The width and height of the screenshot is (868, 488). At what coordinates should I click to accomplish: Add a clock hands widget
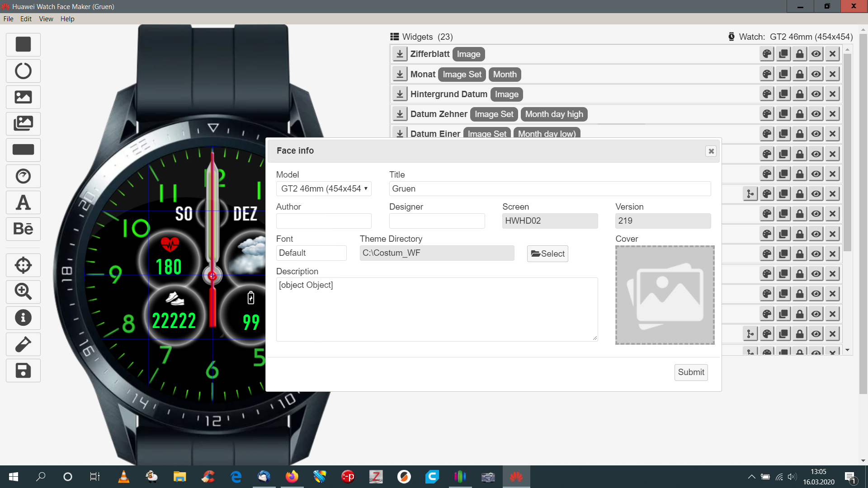click(23, 176)
